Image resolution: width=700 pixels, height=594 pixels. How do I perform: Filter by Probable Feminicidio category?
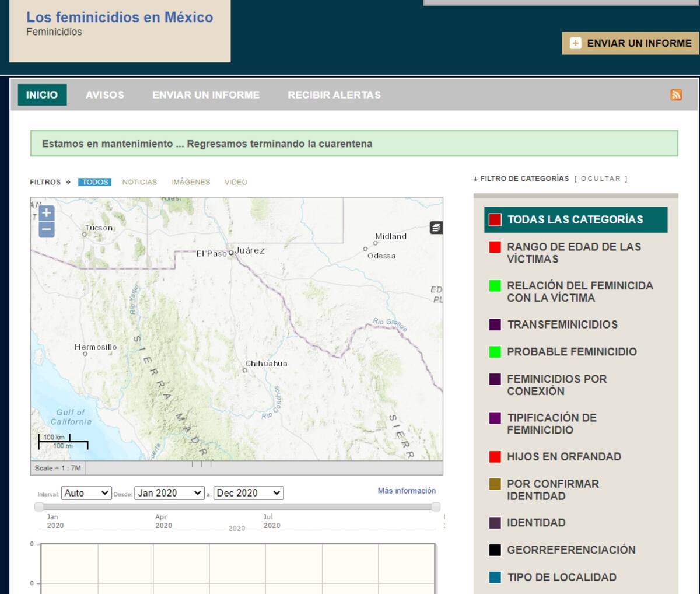click(x=571, y=352)
